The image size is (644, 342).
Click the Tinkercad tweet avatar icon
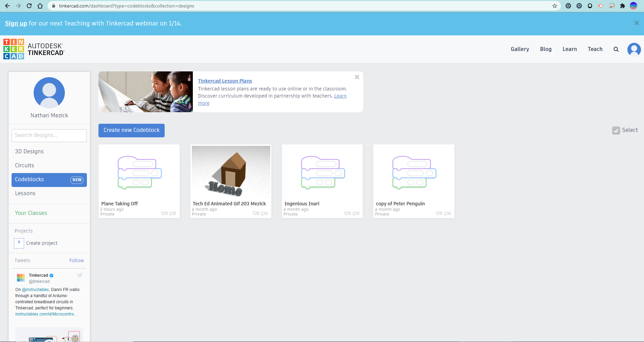click(21, 278)
